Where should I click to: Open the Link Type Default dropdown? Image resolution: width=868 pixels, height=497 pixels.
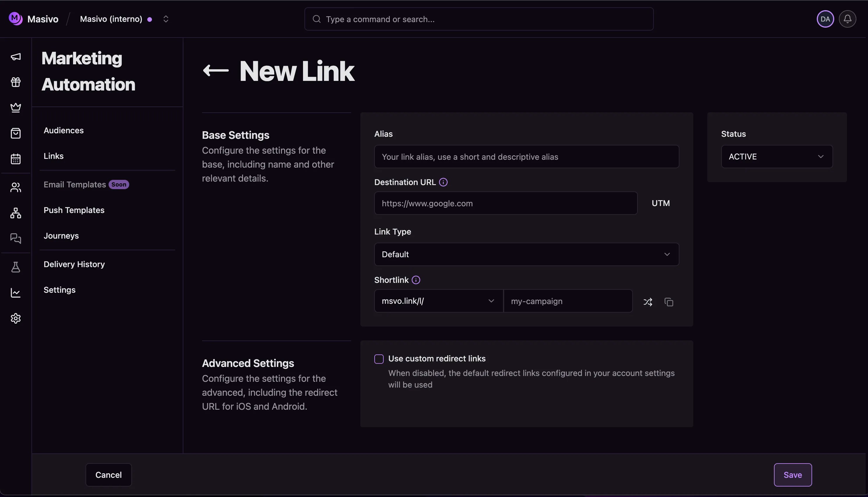click(526, 254)
